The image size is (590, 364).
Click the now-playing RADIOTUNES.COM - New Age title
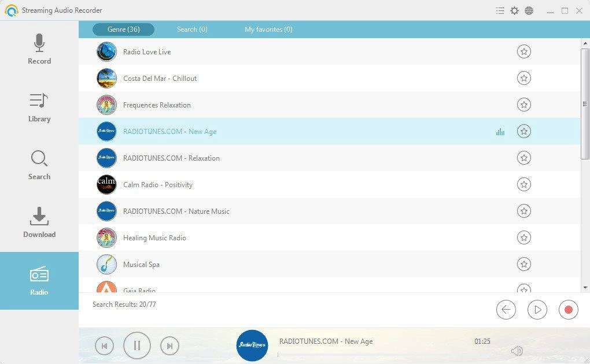pyautogui.click(x=326, y=341)
